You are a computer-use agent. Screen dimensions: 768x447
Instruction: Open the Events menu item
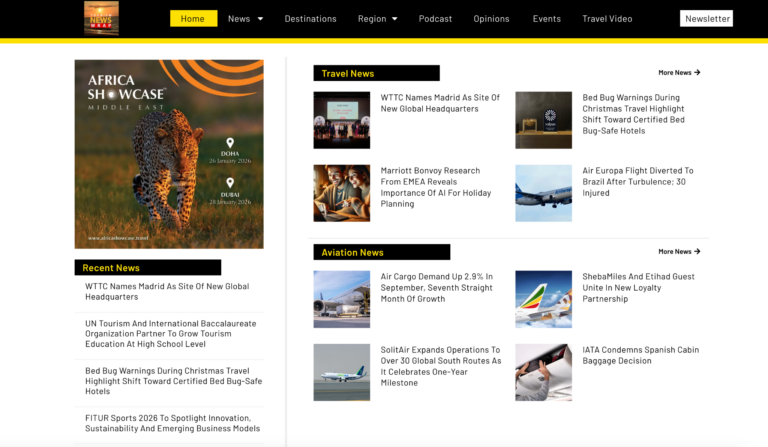click(547, 19)
